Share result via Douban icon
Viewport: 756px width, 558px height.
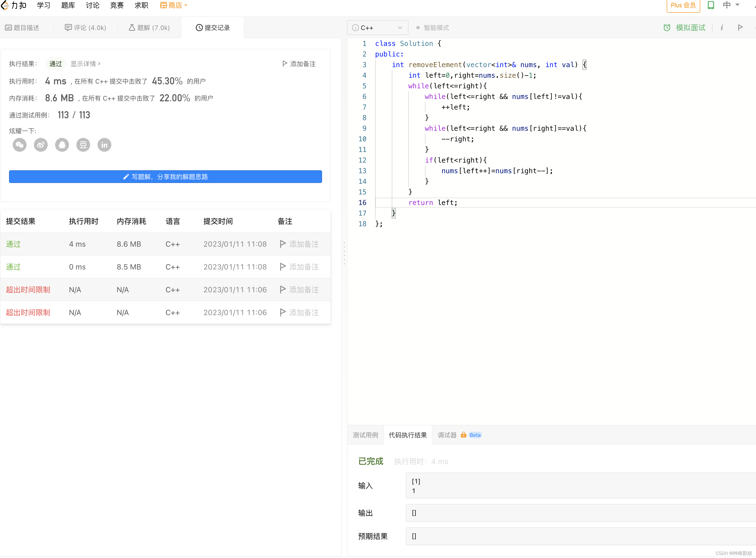tap(83, 145)
